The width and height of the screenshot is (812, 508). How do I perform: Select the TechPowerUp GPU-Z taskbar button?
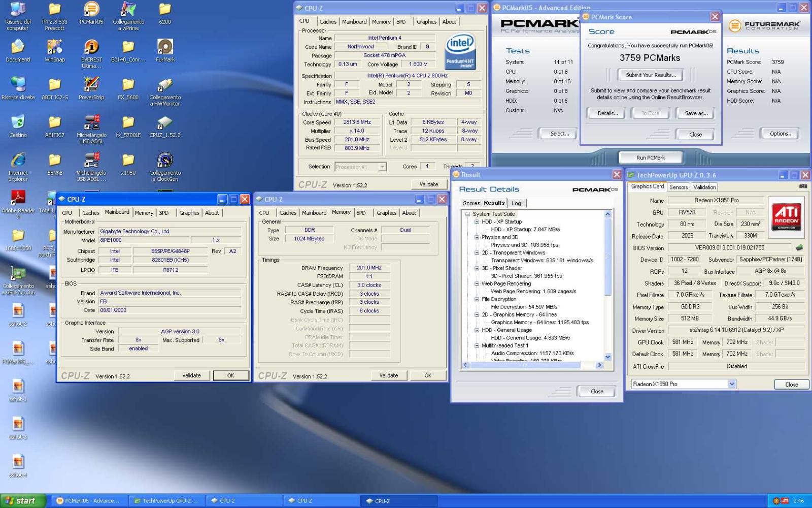pyautogui.click(x=166, y=501)
